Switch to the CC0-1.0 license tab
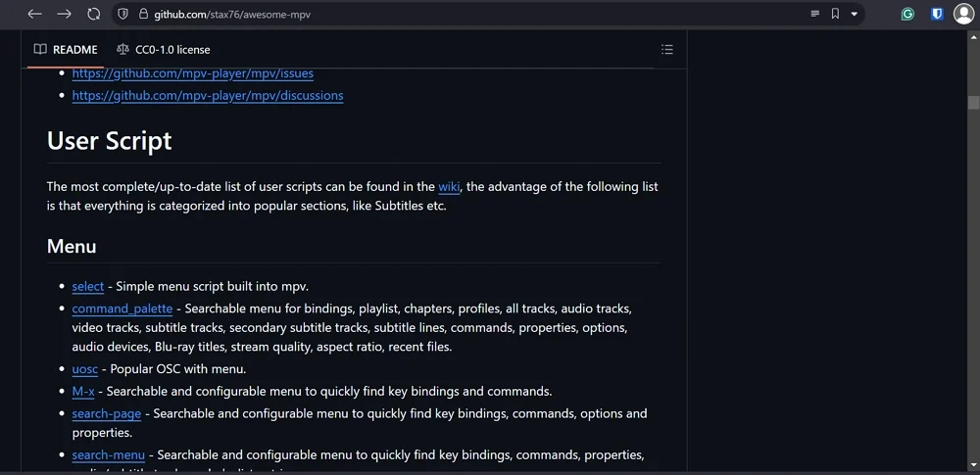 click(163, 49)
